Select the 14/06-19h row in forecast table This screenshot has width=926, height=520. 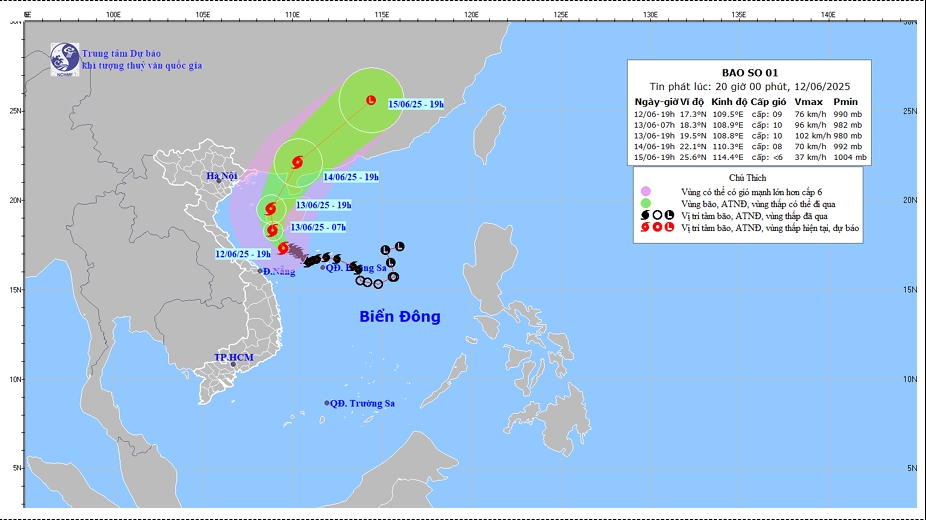click(750, 146)
